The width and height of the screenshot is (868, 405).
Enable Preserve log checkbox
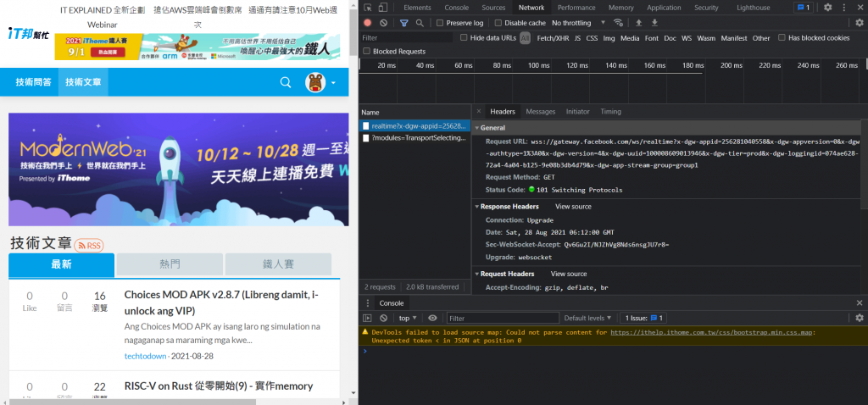coord(440,23)
